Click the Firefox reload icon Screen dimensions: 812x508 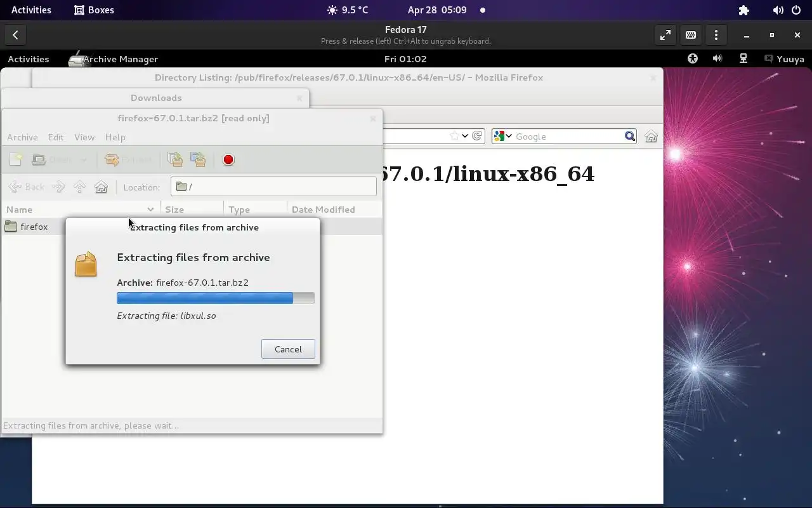[478, 136]
